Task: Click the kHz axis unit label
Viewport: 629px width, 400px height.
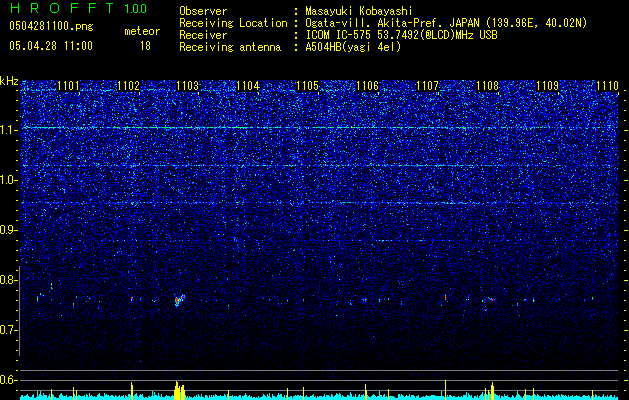Action: (x=9, y=81)
